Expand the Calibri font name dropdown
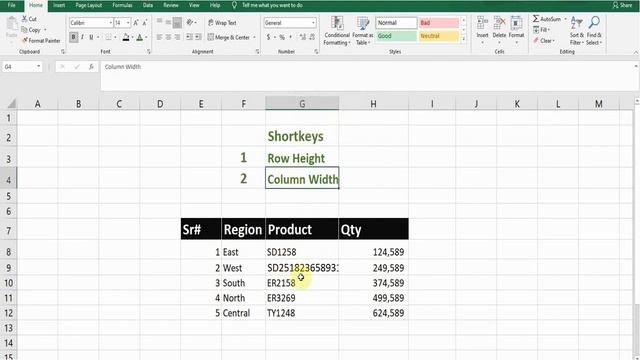The height and width of the screenshot is (360, 640). click(x=110, y=23)
